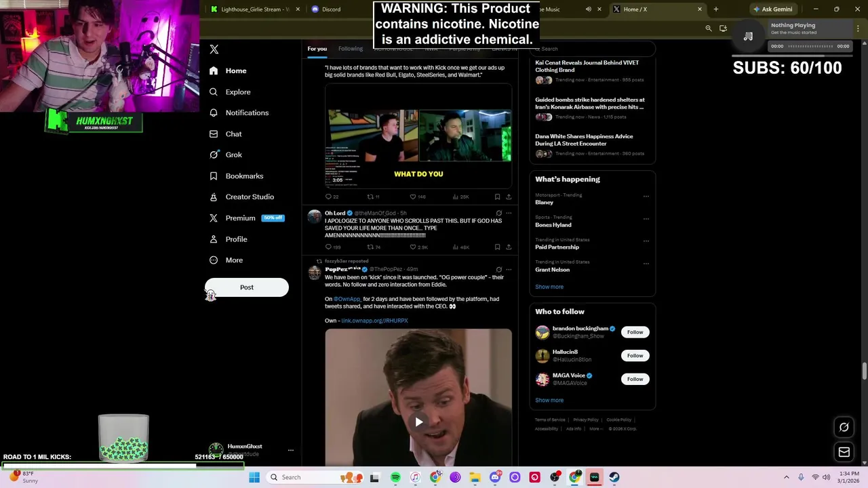This screenshot has height=488, width=868.
Task: Bookmark the Kick brands video post
Action: (497, 197)
